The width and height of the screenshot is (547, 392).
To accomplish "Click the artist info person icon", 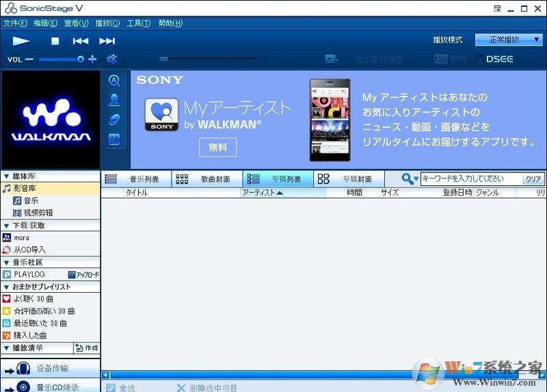I will (x=114, y=100).
